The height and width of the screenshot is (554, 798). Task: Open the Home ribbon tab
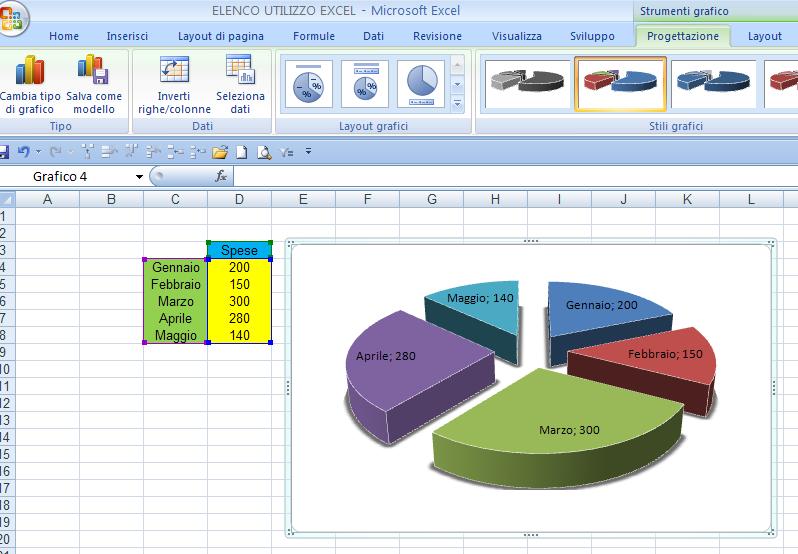pos(64,36)
